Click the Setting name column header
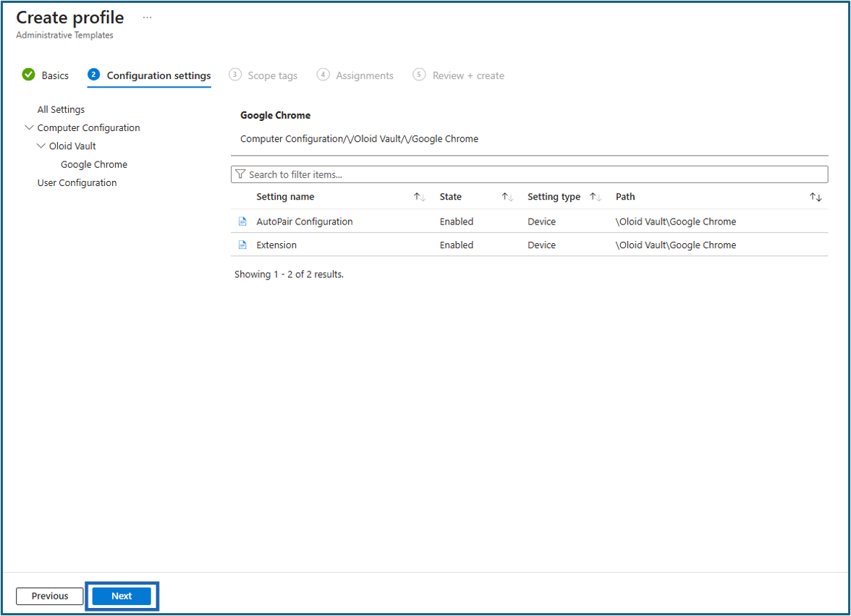The height and width of the screenshot is (616, 851). 285,196
